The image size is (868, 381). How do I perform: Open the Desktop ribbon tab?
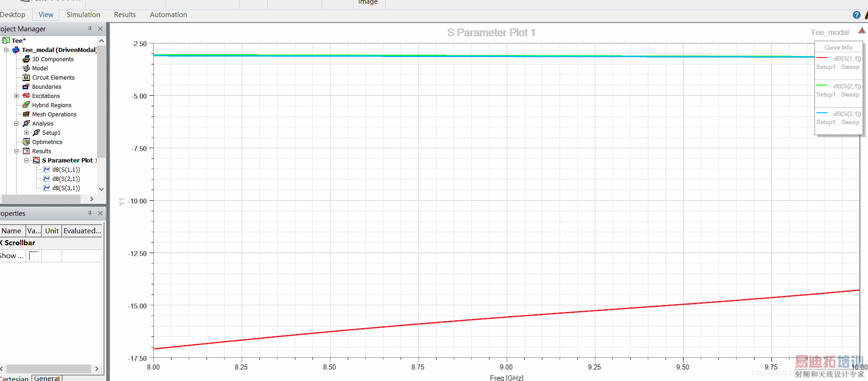tap(12, 15)
